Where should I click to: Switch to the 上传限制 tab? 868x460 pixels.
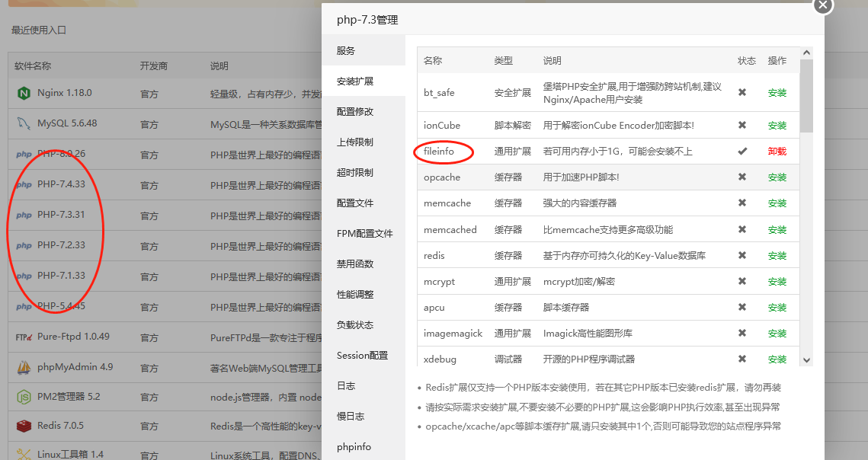(x=364, y=142)
